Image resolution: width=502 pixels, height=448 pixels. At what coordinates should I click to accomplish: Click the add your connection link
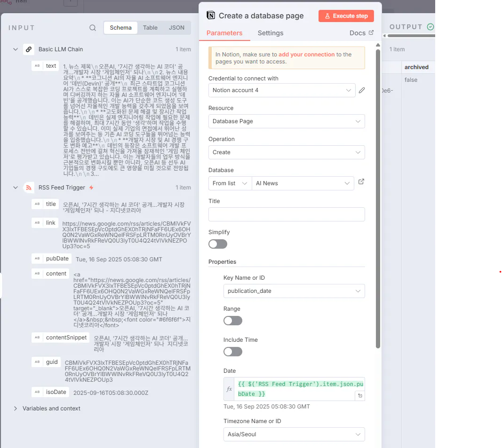[306, 55]
